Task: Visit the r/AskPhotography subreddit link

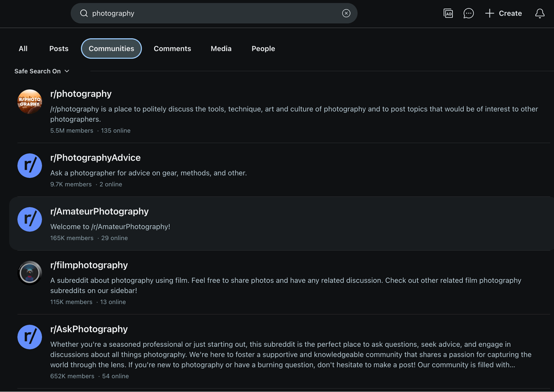Action: click(x=89, y=329)
